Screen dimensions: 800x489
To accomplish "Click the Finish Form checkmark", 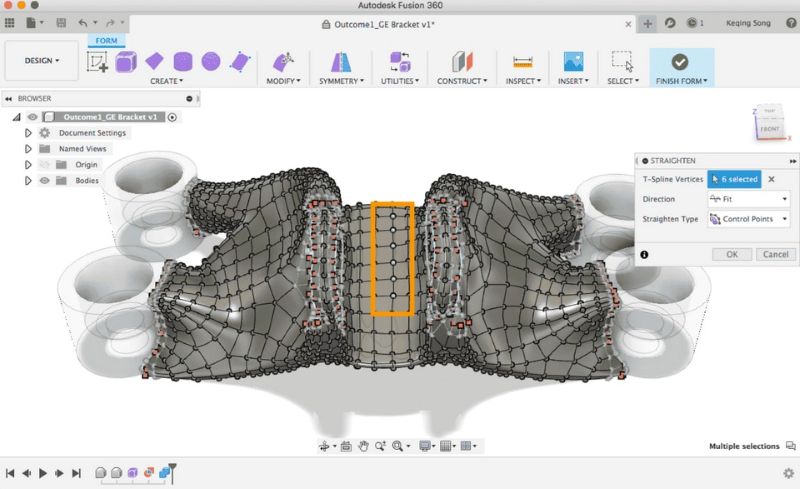I will [679, 62].
